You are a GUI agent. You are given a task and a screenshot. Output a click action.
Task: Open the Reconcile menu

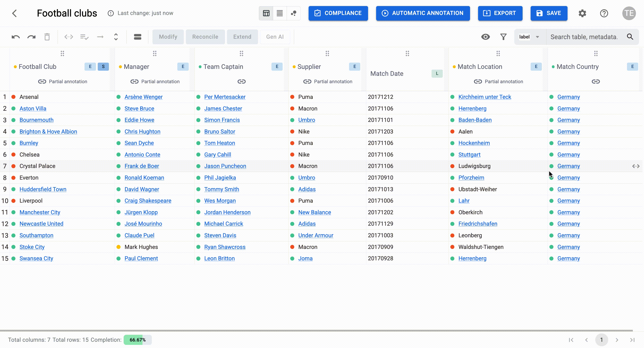coord(205,37)
